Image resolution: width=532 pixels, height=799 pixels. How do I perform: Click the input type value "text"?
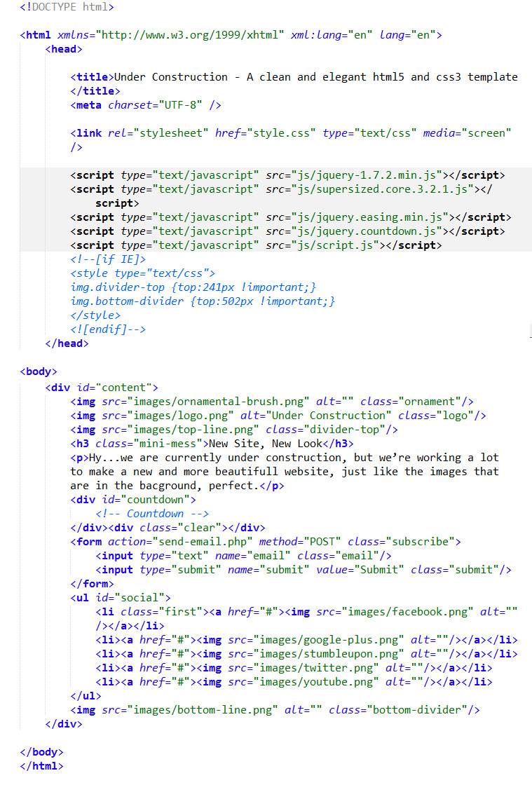190,556
